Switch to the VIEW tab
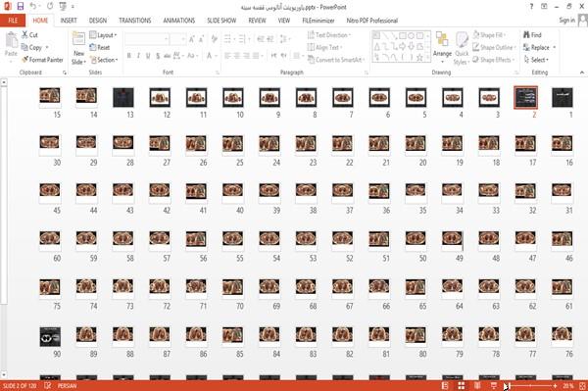The image size is (588, 391). (x=284, y=21)
